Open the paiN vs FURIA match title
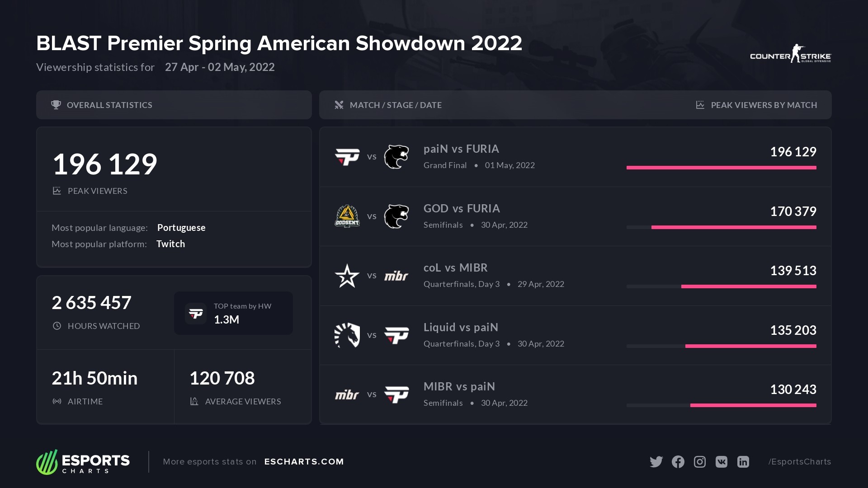 pyautogui.click(x=461, y=149)
